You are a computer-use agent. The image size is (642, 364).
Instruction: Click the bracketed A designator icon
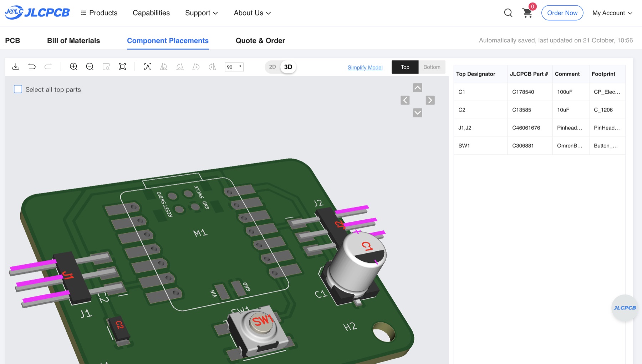(x=148, y=67)
